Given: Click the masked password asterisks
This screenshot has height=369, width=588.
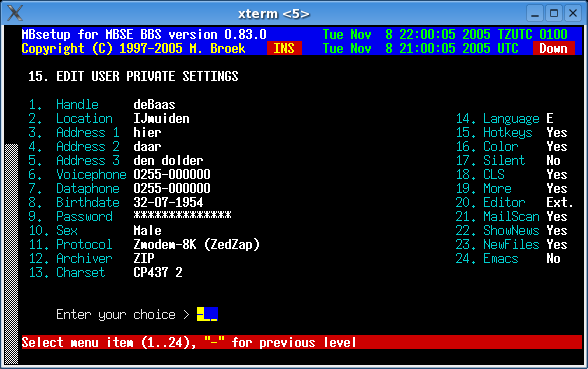Looking at the screenshot, I should click(x=182, y=215).
